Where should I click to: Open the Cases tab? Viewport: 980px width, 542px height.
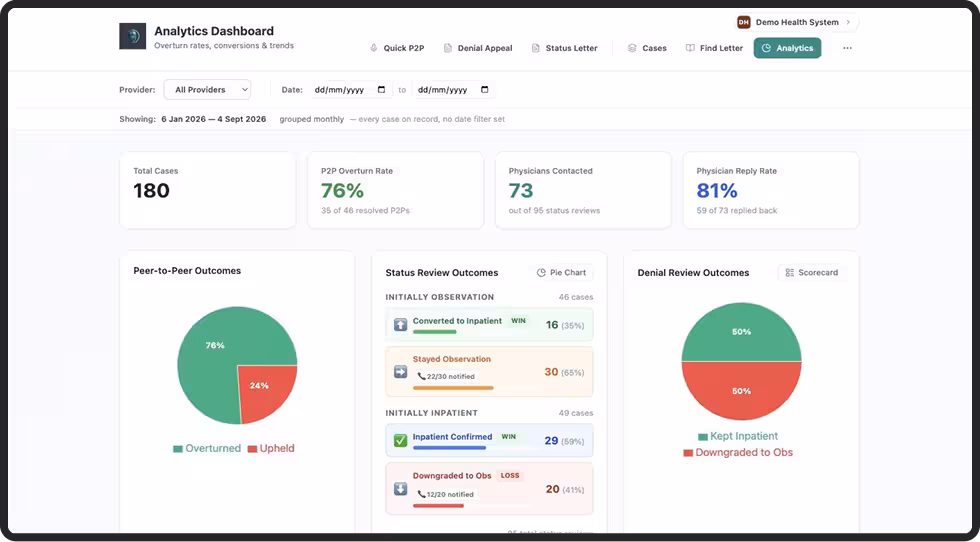coord(648,48)
